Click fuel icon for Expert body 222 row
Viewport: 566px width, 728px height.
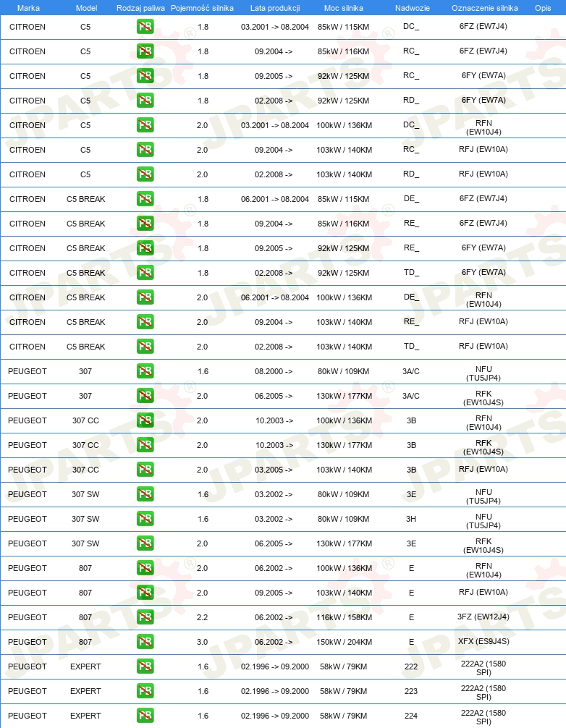click(x=145, y=666)
